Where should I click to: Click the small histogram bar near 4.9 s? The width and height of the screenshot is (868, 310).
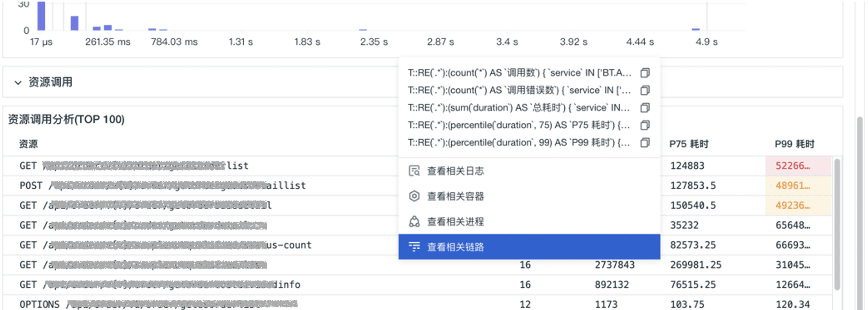(x=696, y=29)
